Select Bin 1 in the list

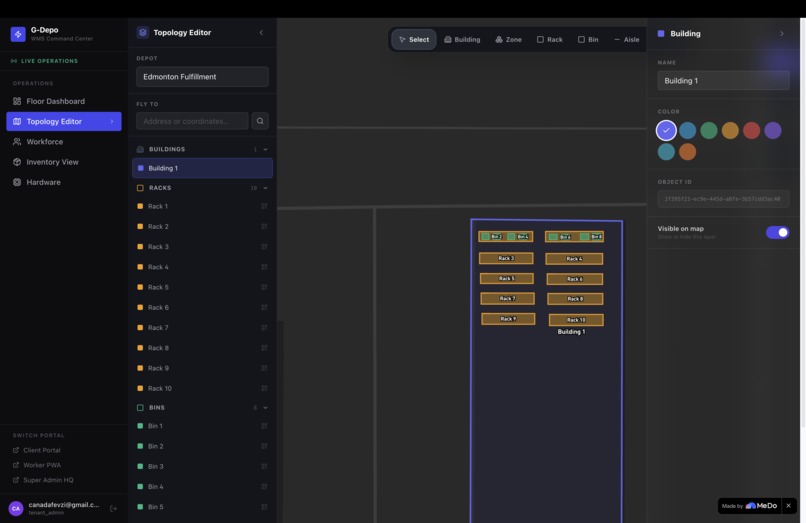pos(202,426)
